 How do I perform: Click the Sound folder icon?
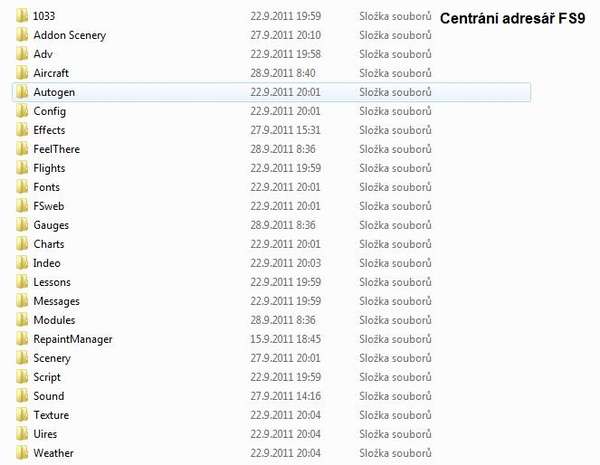pos(22,396)
